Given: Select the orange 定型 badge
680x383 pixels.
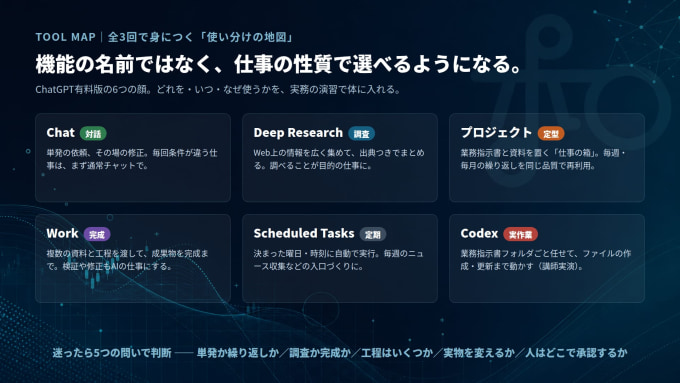Looking at the screenshot, I should (x=551, y=134).
